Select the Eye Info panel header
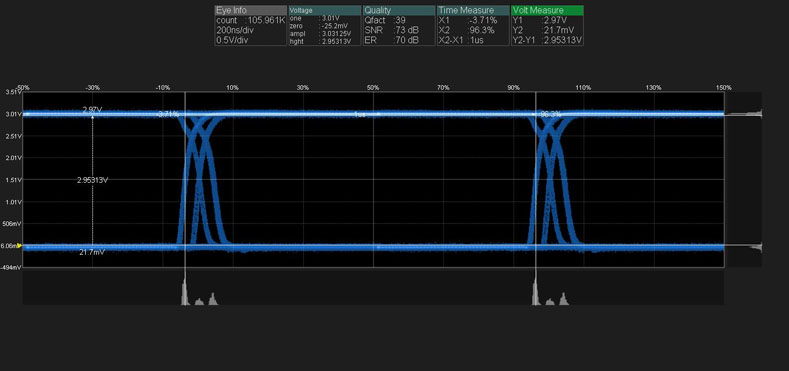Viewport: 789px width, 371px height. 251,11
